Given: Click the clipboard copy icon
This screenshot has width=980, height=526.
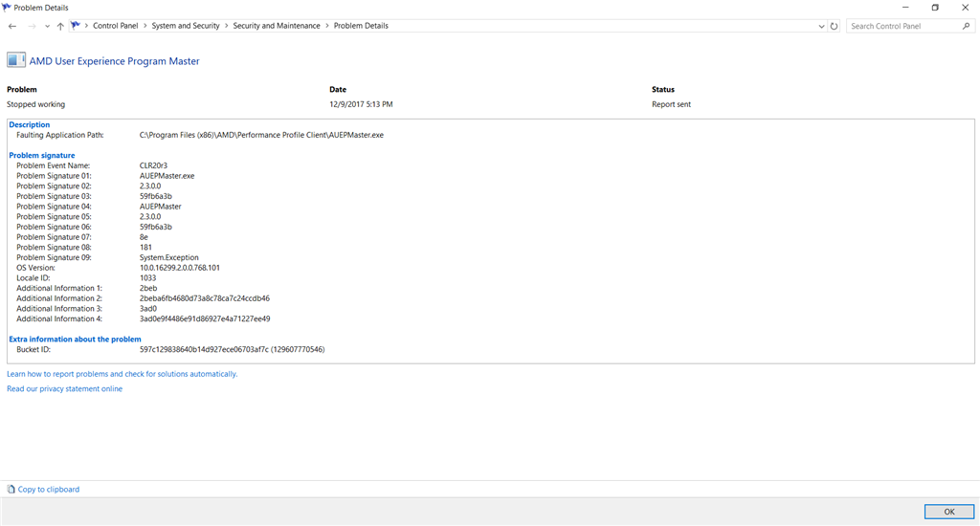Looking at the screenshot, I should click(11, 489).
